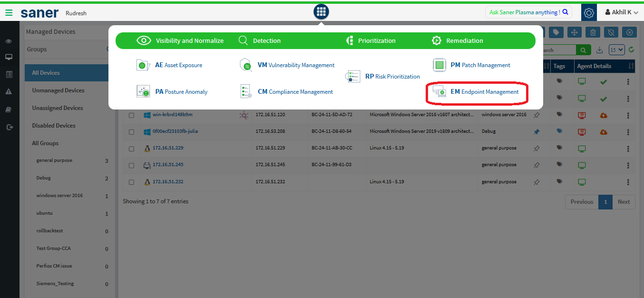Expand the Akhil K user menu

coord(622,12)
